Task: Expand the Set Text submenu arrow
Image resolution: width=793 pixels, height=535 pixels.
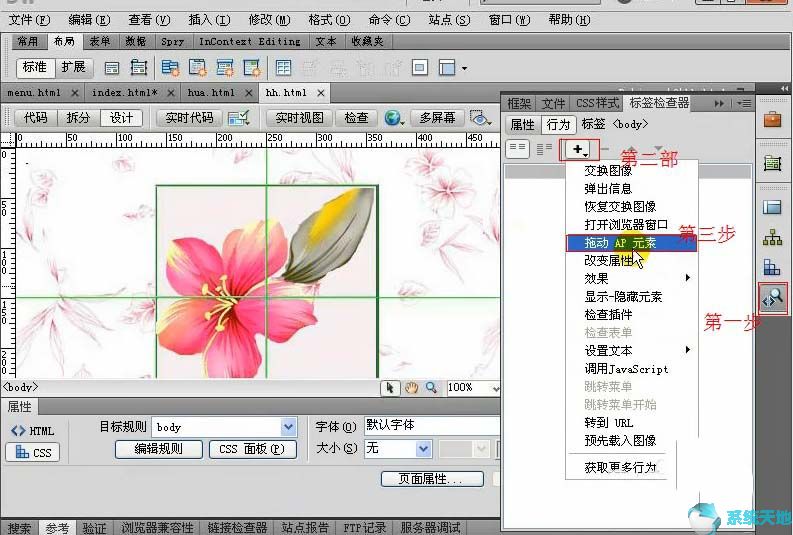Action: click(x=687, y=349)
